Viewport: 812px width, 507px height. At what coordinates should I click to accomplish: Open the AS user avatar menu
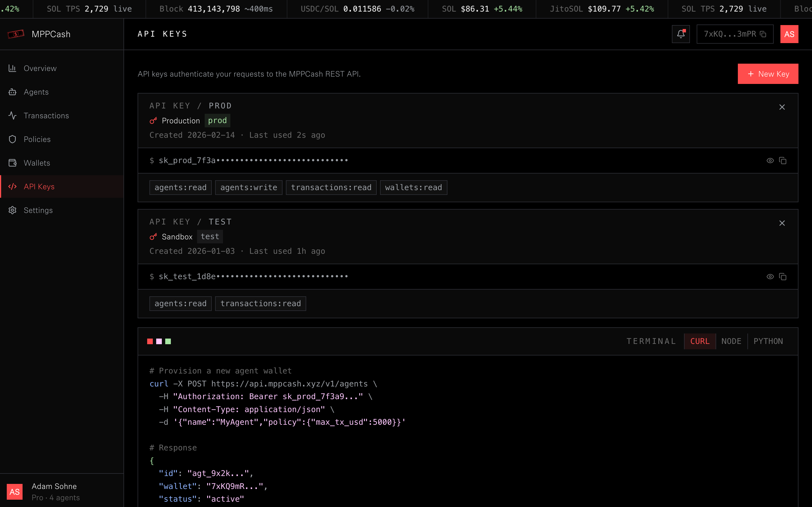click(x=789, y=34)
